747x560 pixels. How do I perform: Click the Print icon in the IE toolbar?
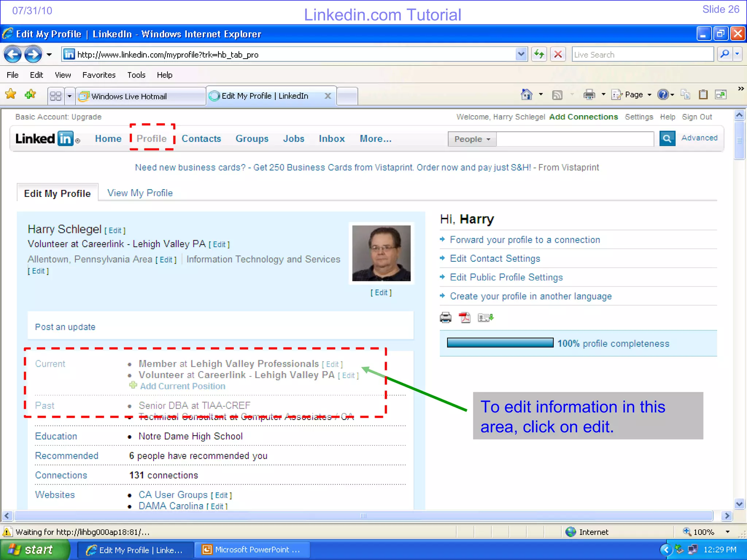(589, 94)
